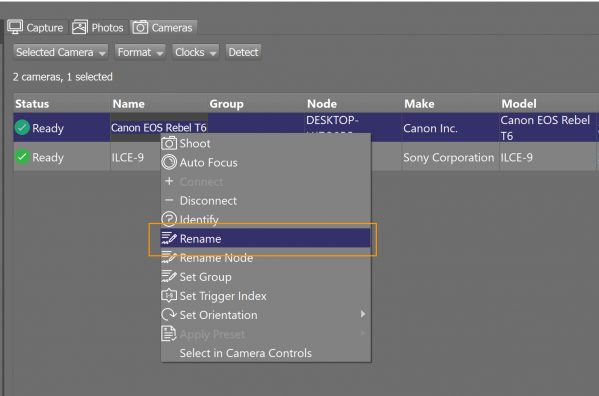Switch to the Photos tab

pyautogui.click(x=98, y=27)
